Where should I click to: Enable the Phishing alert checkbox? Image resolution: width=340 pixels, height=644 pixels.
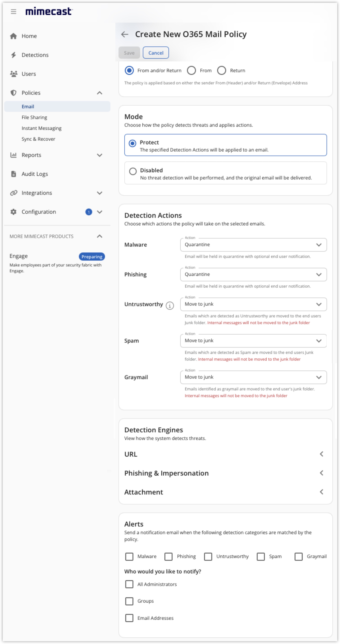coord(168,556)
